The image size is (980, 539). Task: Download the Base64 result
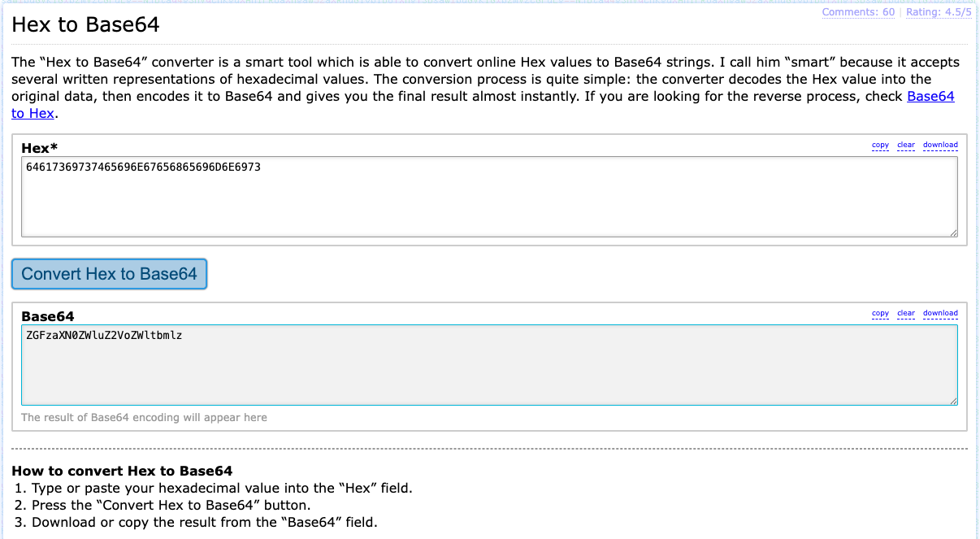pos(940,313)
